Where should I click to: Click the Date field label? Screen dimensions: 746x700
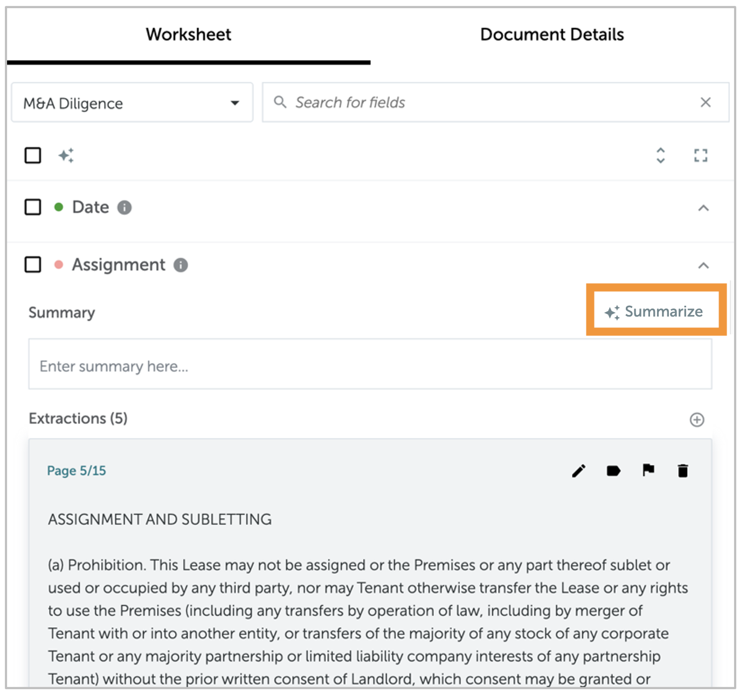[x=91, y=207]
